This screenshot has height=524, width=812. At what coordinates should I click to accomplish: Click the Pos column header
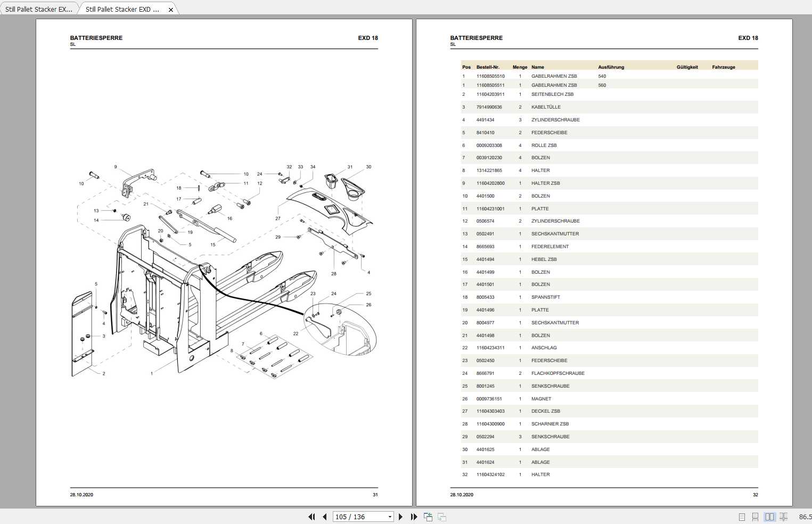click(x=466, y=67)
